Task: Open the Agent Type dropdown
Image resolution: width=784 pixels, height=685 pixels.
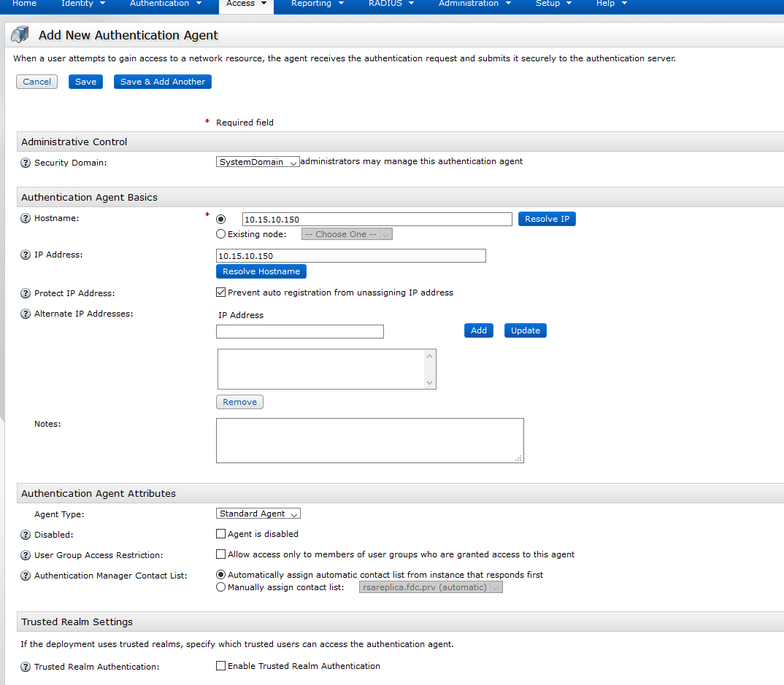Action: (258, 513)
